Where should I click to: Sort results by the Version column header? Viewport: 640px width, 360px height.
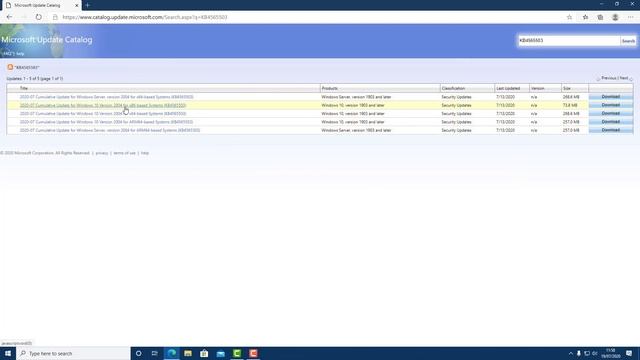coord(538,88)
